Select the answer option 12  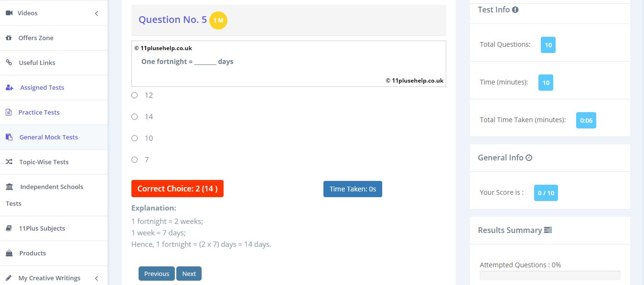tap(135, 95)
